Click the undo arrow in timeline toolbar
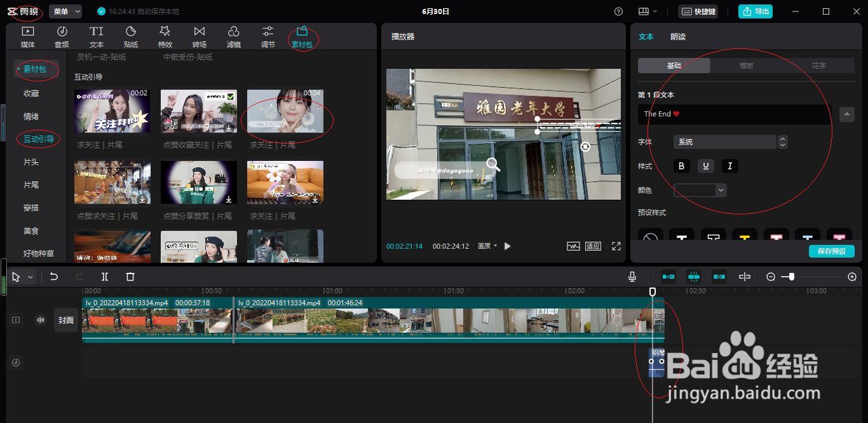Image resolution: width=868 pixels, height=423 pixels. pyautogui.click(x=54, y=277)
